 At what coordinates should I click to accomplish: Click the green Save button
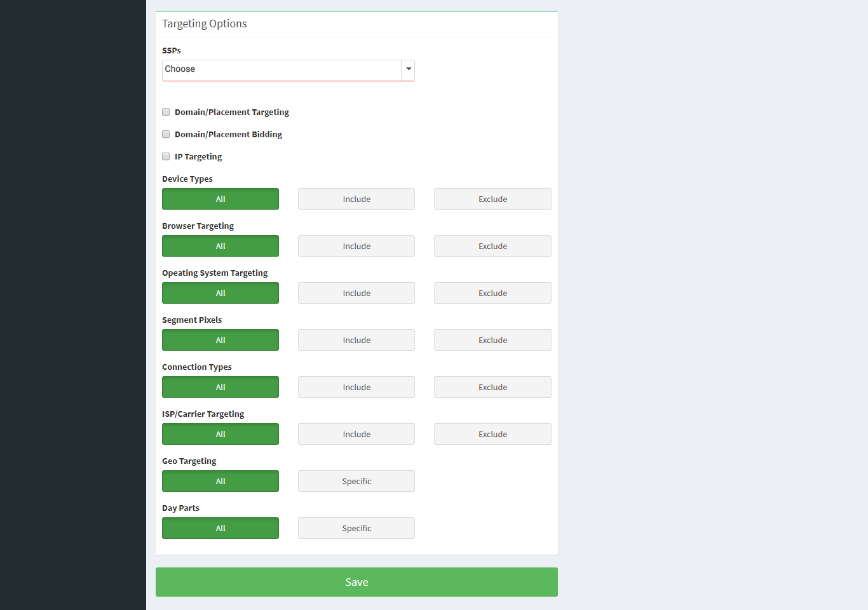coord(356,582)
